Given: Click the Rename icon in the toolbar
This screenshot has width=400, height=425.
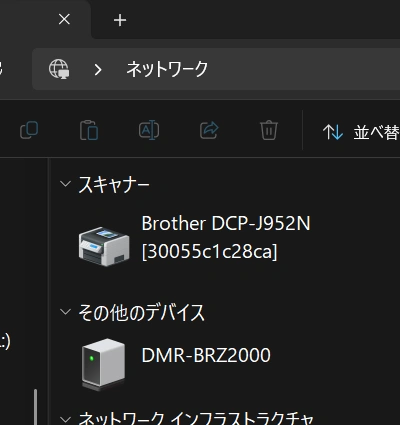Looking at the screenshot, I should click(x=149, y=130).
